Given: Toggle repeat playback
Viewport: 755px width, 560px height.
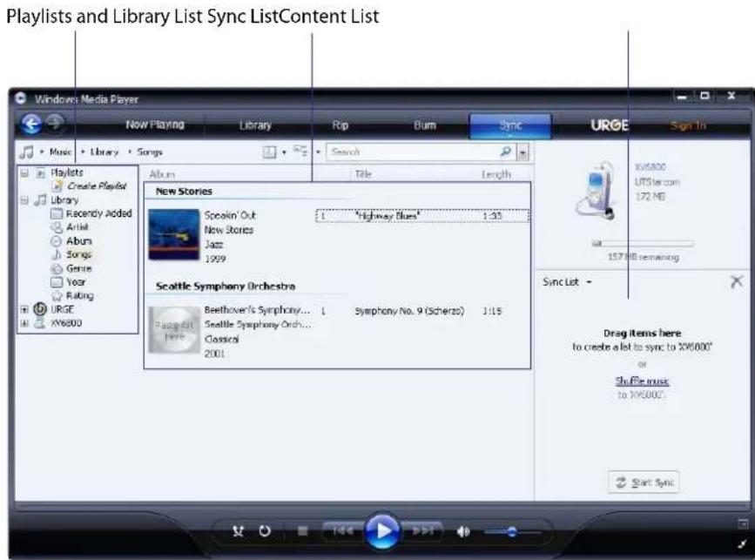Looking at the screenshot, I should tap(265, 531).
